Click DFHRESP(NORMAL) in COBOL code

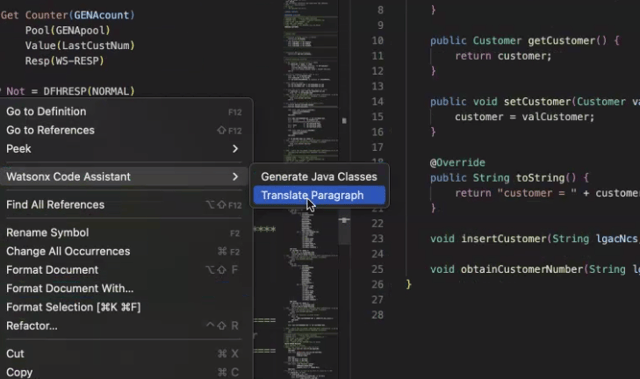[89, 91]
